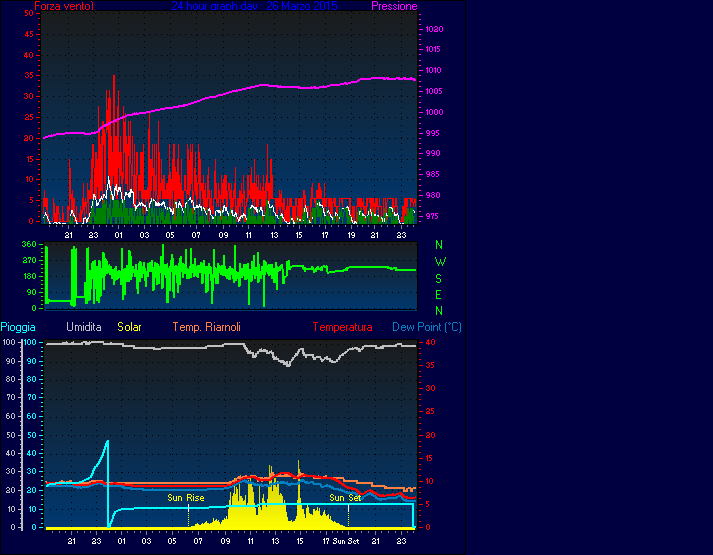
Task: Click the wind direction axis value "270"
Action: coord(29,260)
